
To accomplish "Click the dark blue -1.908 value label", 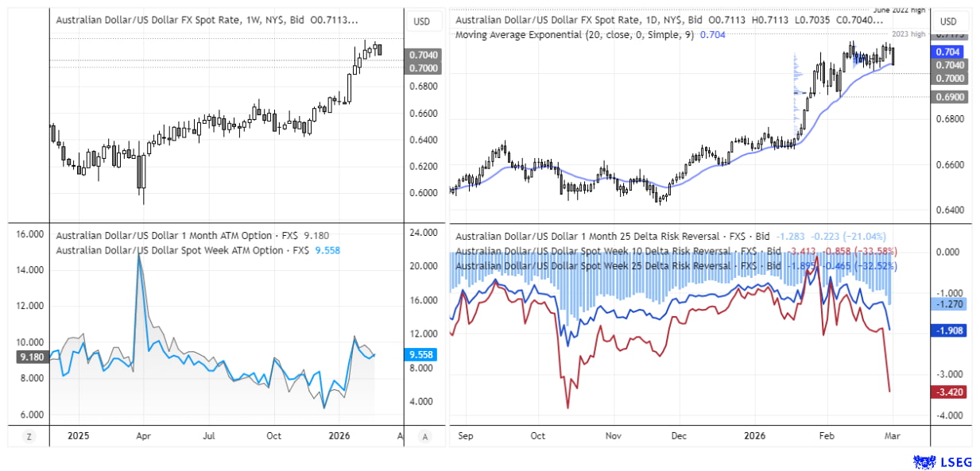I will pyautogui.click(x=949, y=330).
